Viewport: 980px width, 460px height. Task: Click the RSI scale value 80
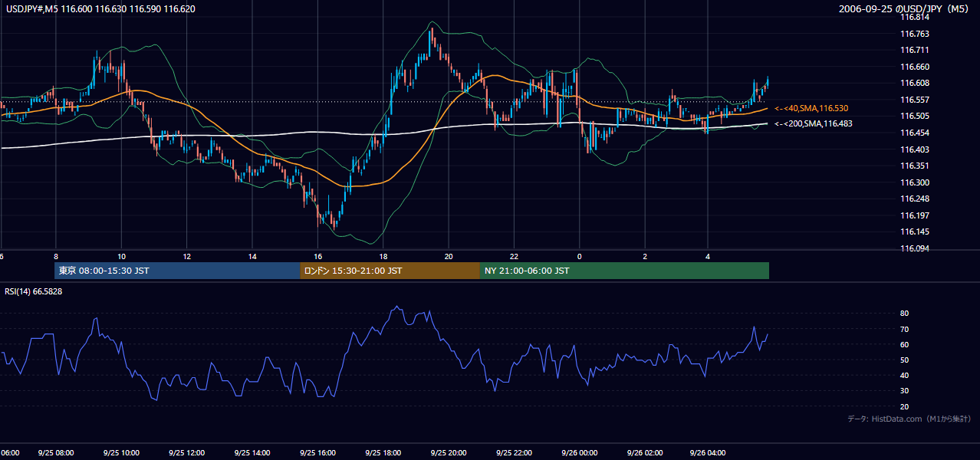point(904,314)
